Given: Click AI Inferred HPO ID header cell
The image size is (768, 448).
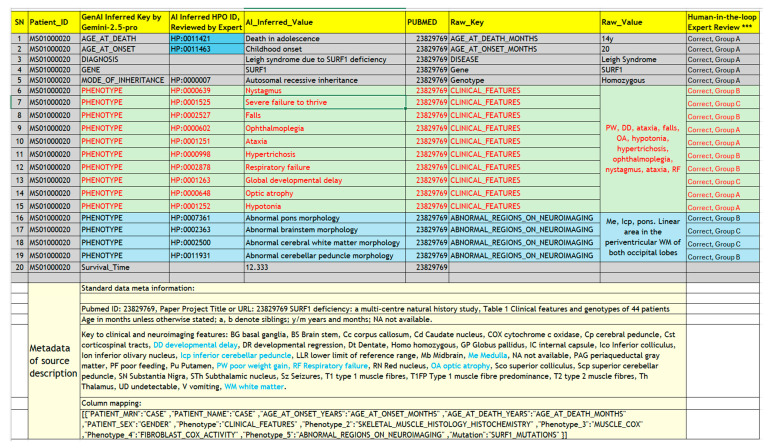Looking at the screenshot, I should pyautogui.click(x=206, y=22).
